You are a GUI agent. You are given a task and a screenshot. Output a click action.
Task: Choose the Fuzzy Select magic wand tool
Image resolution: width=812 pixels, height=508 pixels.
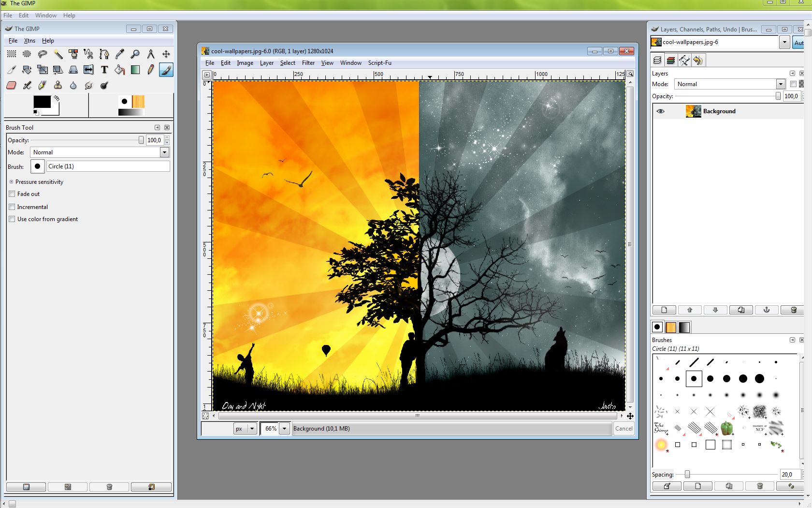point(58,54)
